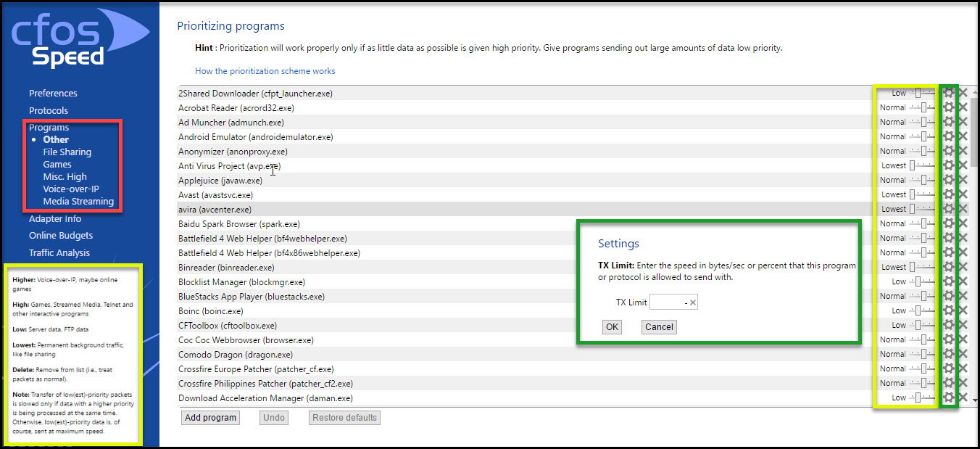This screenshot has width=980, height=449.
Task: Delete Crossfire Europe Patcher from list
Action: click(963, 368)
